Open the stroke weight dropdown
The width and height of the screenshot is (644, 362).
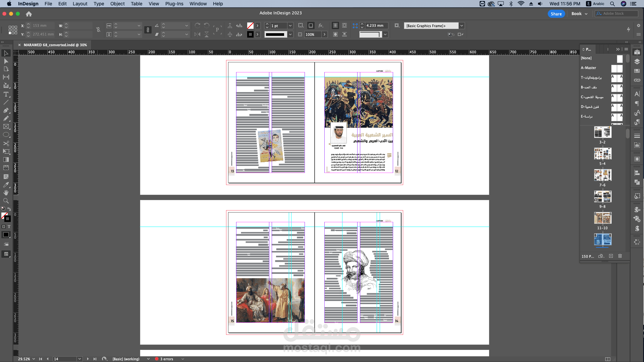tap(290, 26)
